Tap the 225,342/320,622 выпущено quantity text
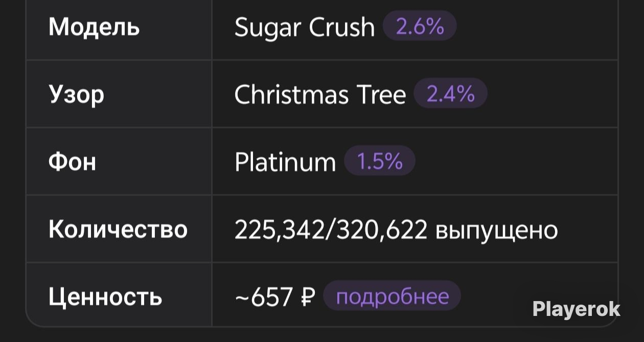The width and height of the screenshot is (644, 342). click(396, 230)
